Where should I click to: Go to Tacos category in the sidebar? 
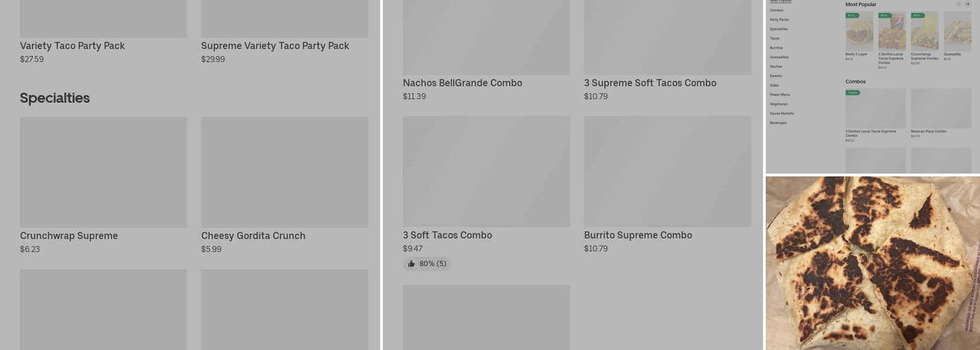pyautogui.click(x=774, y=38)
